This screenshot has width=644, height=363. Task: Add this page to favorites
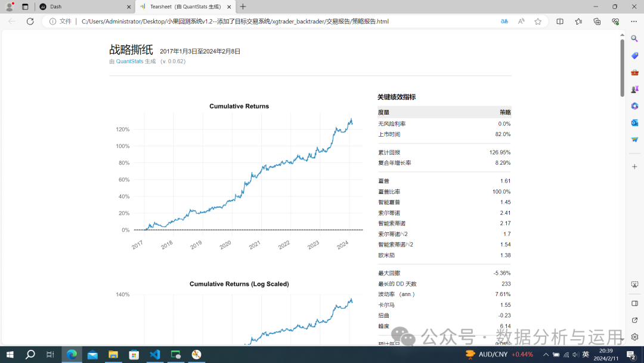[538, 21]
